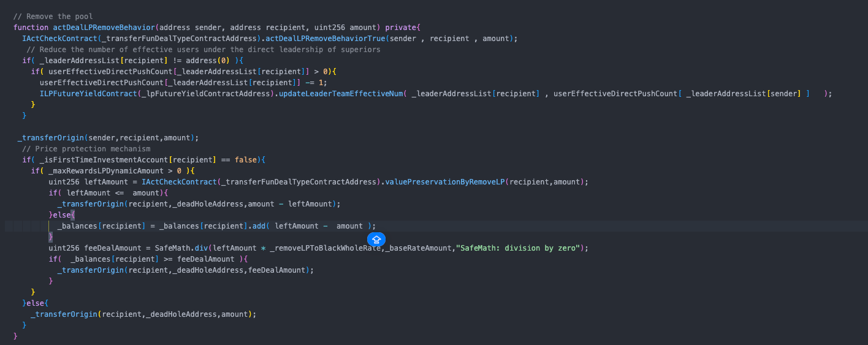The image size is (868, 345).
Task: Click the last "_transferOrigin(recipient,_deadHoleAddress,amount);" line
Action: click(143, 314)
